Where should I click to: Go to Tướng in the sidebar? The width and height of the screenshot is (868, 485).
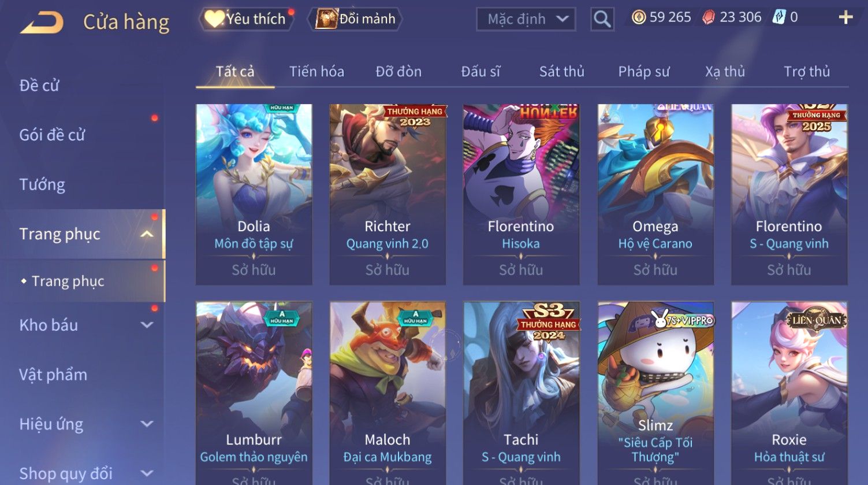[42, 184]
